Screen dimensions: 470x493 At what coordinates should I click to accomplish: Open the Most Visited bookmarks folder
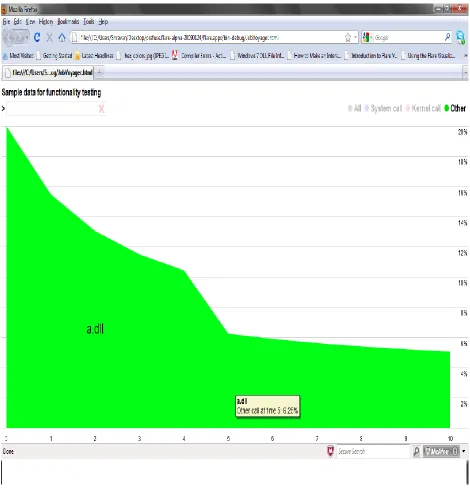[x=18, y=56]
